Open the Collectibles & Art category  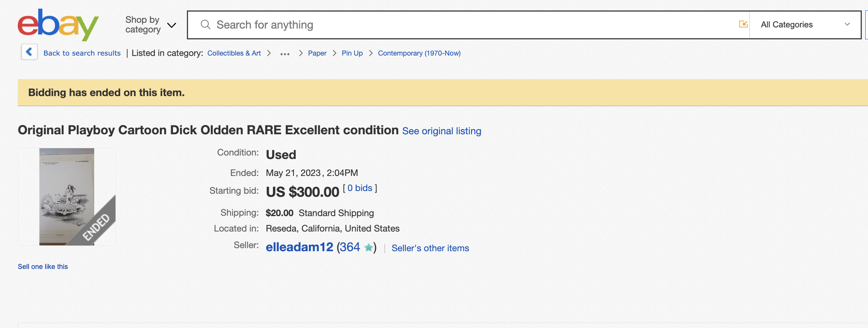click(234, 53)
